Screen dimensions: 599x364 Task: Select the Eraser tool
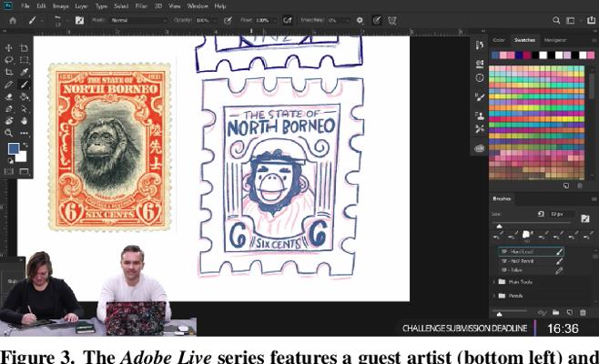click(9, 96)
